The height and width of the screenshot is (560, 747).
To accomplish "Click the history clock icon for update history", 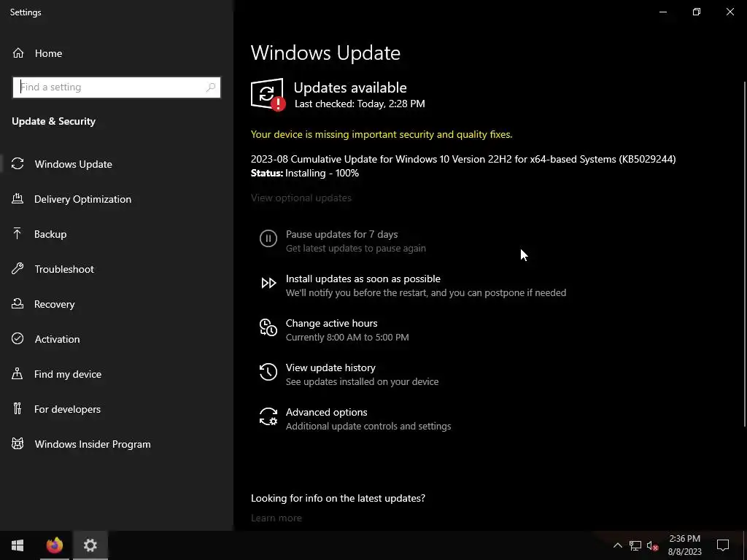I will (268, 372).
